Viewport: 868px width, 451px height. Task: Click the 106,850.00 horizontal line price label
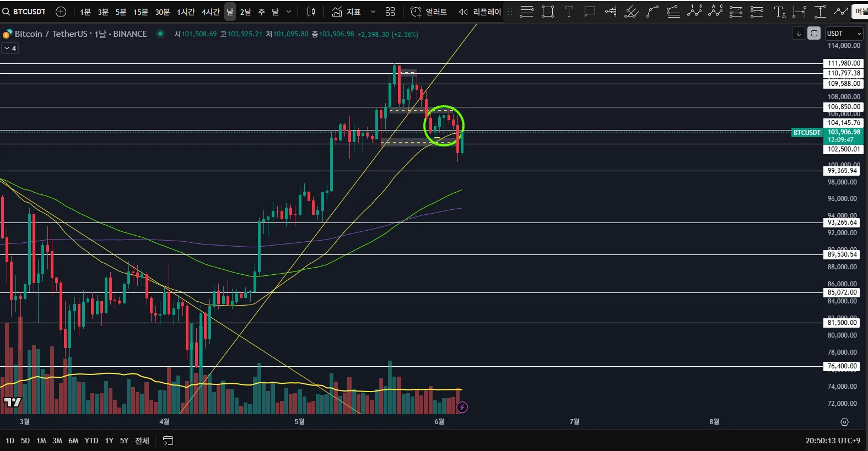(844, 107)
